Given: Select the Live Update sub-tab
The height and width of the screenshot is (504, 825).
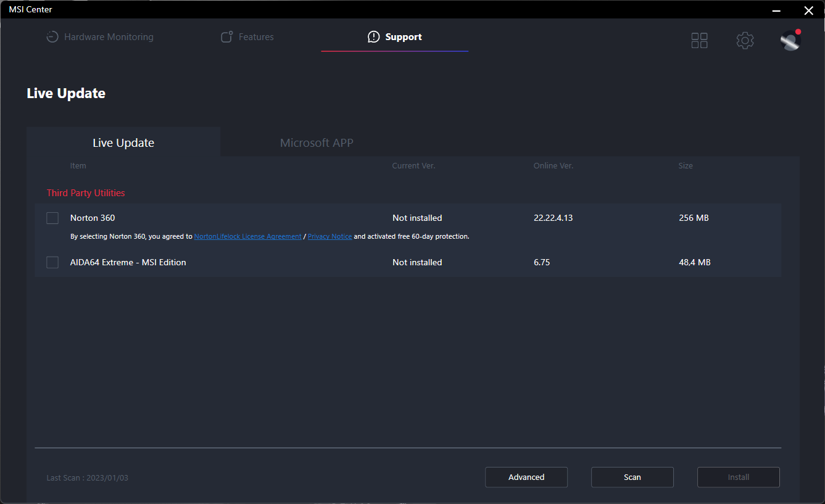Looking at the screenshot, I should click(123, 143).
